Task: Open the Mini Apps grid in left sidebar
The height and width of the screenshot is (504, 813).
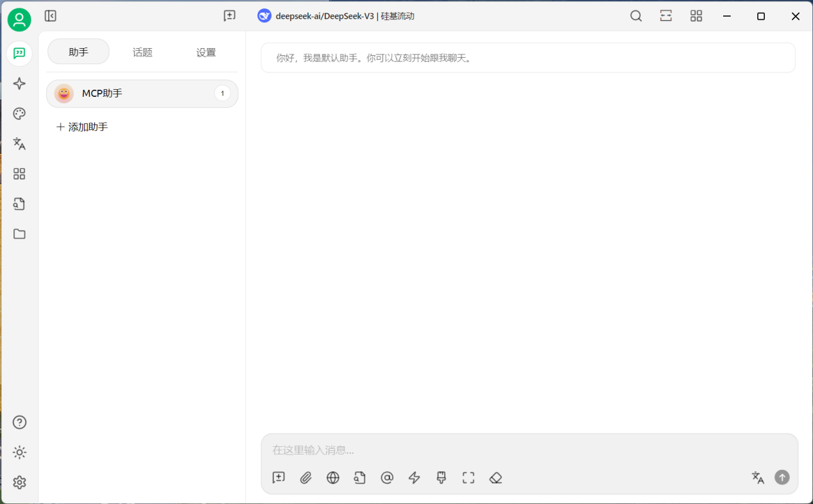Action: [19, 174]
